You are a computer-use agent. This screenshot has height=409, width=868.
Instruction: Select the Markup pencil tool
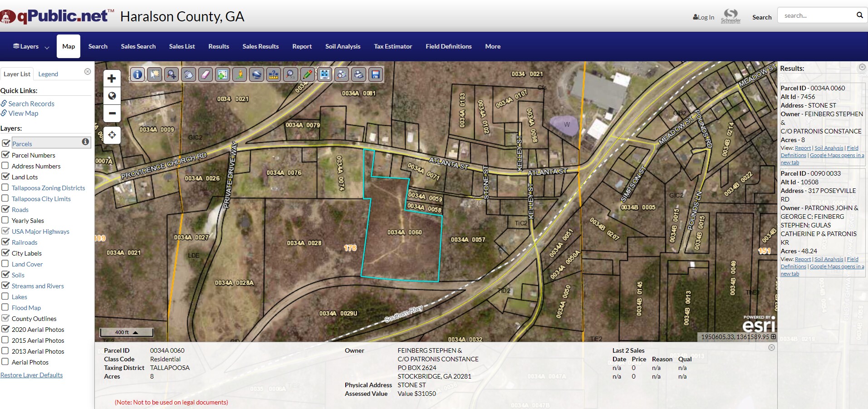[x=308, y=74]
